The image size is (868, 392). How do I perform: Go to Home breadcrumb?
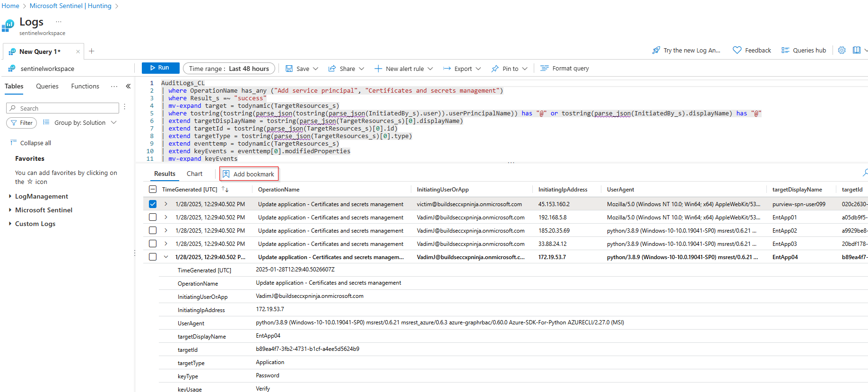(x=10, y=6)
